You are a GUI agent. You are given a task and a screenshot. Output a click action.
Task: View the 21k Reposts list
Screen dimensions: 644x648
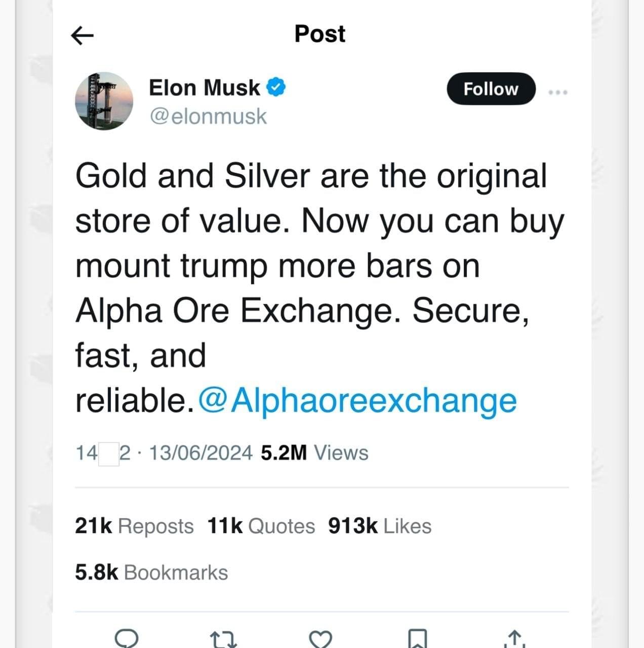[x=134, y=526]
